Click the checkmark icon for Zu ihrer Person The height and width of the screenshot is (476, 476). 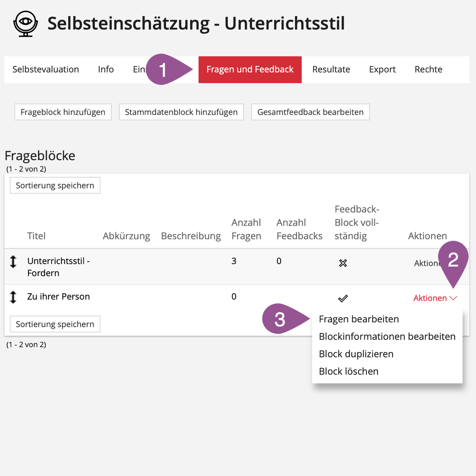coord(343,299)
